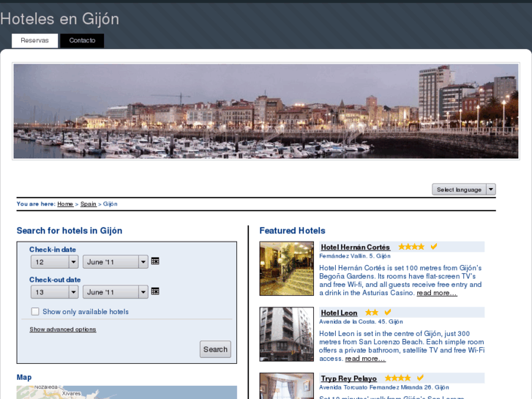Click the Hotel Hernán Cortés lobby thumbnail

(287, 269)
